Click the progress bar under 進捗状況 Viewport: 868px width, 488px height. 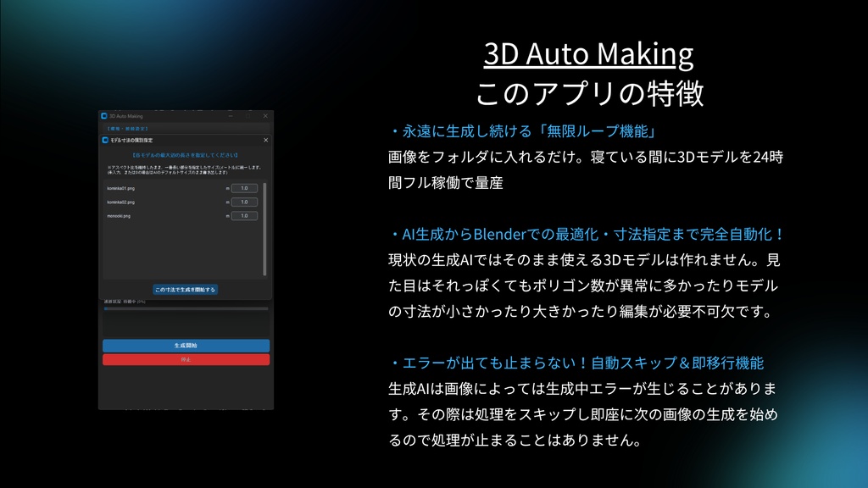186,308
